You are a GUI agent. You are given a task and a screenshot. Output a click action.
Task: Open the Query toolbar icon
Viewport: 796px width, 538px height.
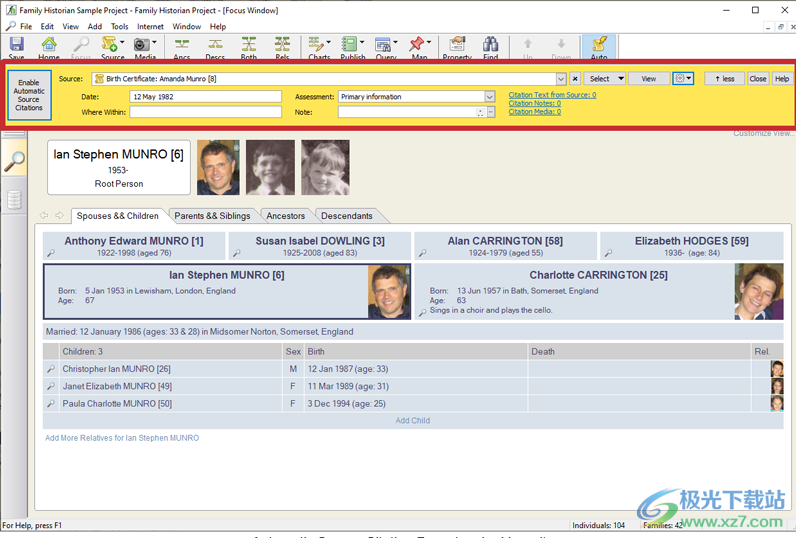[x=383, y=47]
